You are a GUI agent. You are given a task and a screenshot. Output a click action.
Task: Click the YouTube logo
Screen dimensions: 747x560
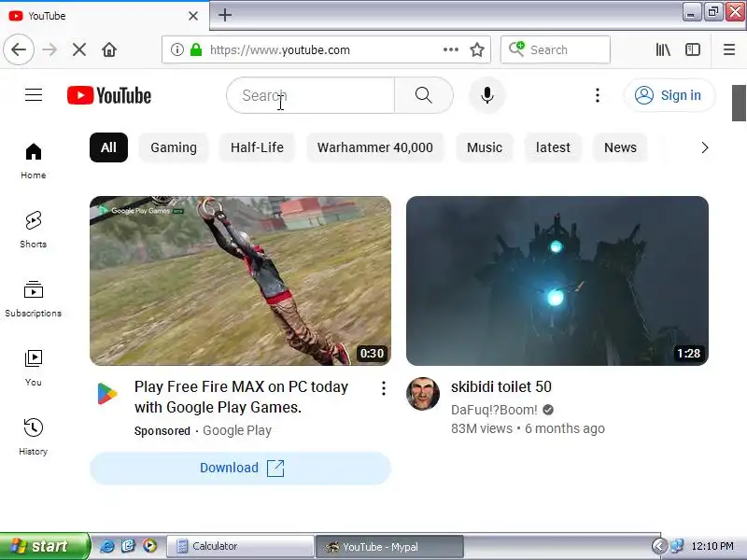[x=109, y=95]
